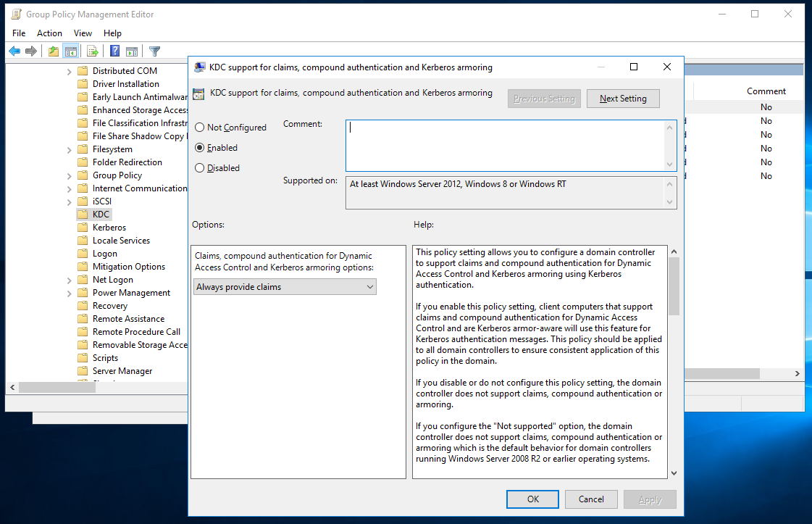The image size is (812, 524).
Task: Click the Export List toolbar icon
Action: [x=93, y=51]
